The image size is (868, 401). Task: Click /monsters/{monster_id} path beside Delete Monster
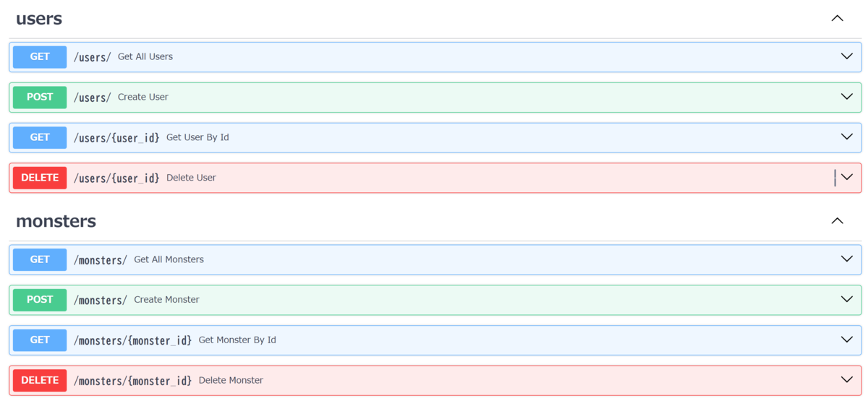133,381
